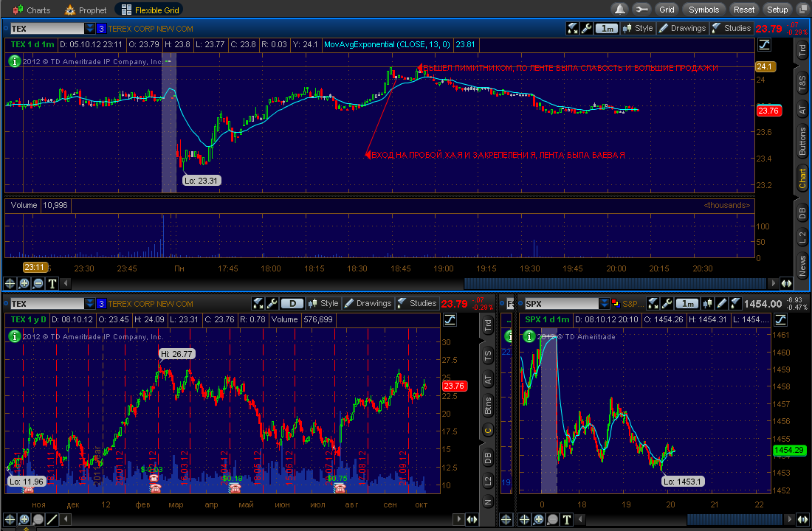This screenshot has height=531, width=812.
Task: Switch to the Charts tab
Action: (32, 10)
